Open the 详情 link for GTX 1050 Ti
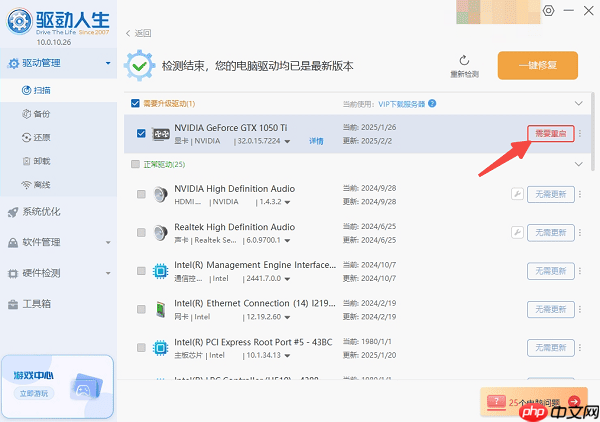Screen dimensions: 600x422 316,141
